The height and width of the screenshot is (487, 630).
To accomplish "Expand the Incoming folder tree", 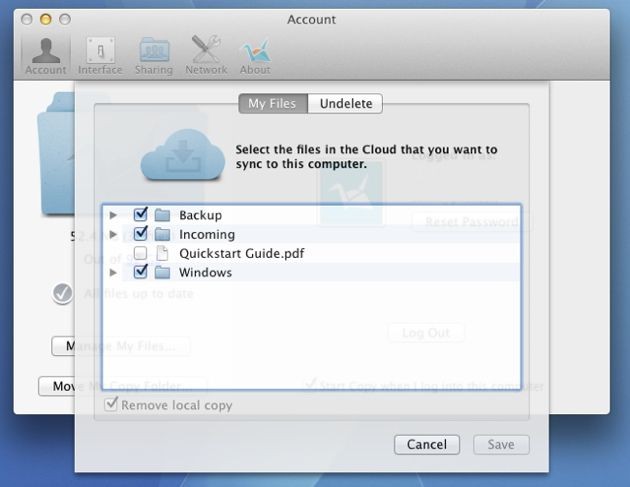I will pyautogui.click(x=113, y=234).
